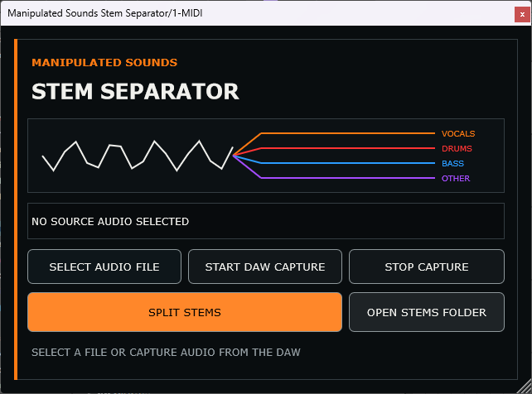Click the window title 'Manipulated Sounds Stem Separator/1-MIDI'
The image size is (532, 394).
pos(105,13)
